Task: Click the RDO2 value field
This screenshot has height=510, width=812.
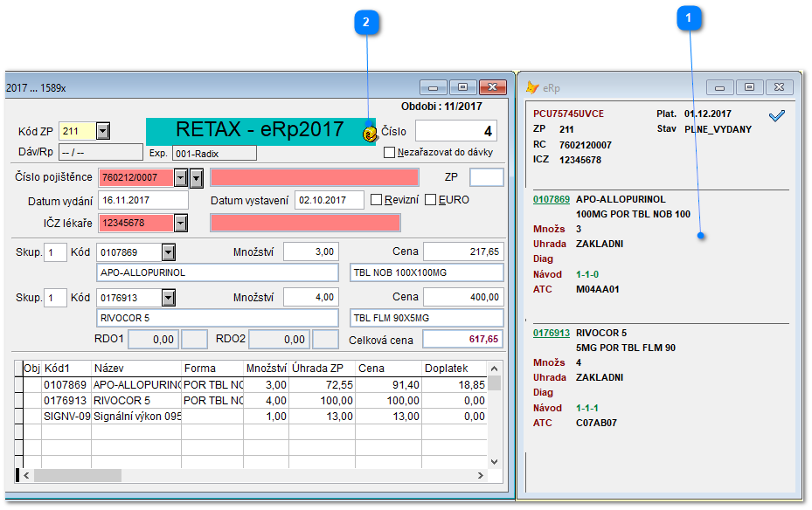Action: (280, 340)
